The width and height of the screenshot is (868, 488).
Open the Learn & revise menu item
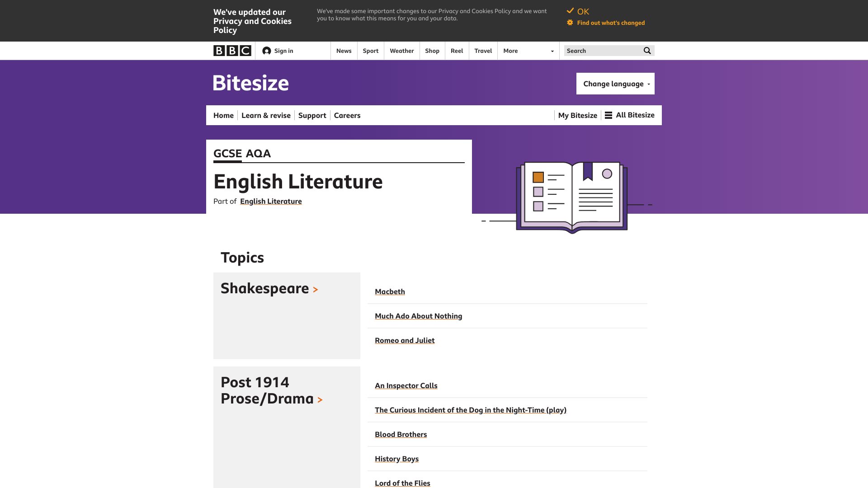pyautogui.click(x=266, y=115)
